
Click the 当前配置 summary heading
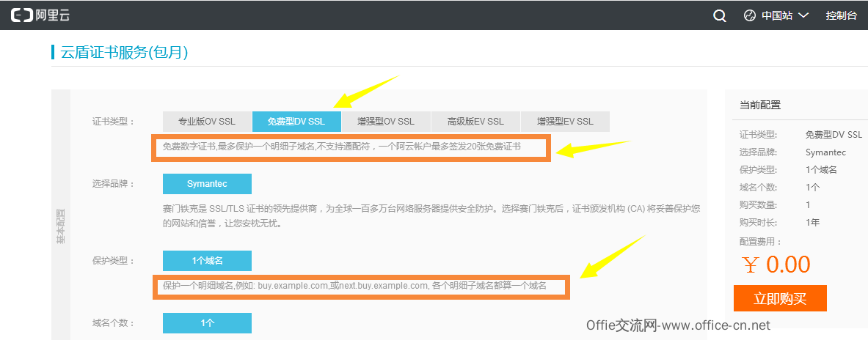pos(760,105)
